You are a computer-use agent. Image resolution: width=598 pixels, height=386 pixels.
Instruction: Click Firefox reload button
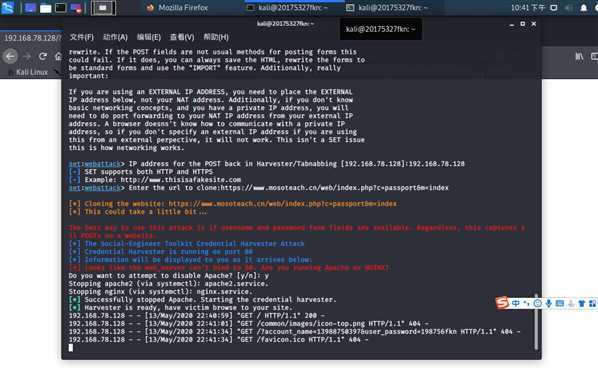[43, 56]
